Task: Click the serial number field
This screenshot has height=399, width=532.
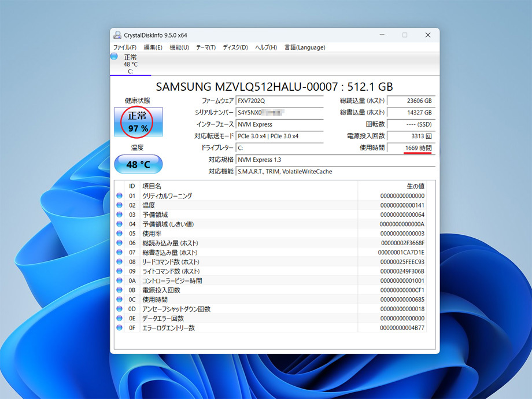Action: point(279,113)
